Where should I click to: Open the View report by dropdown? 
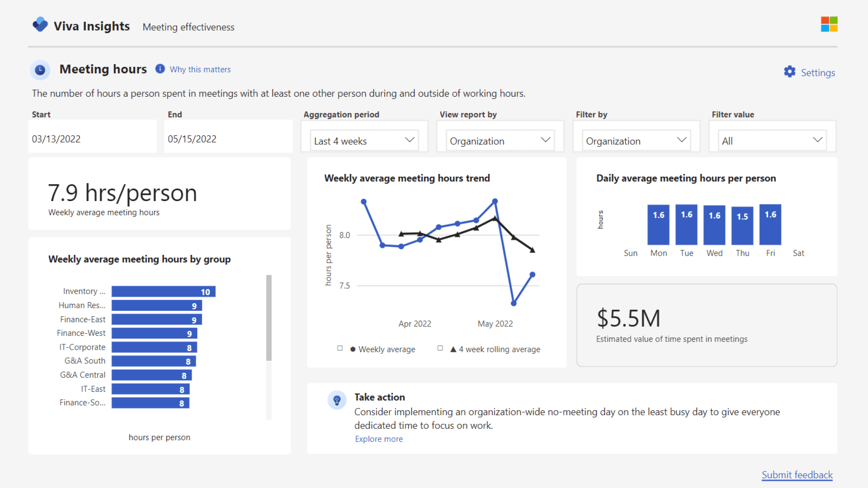click(x=500, y=141)
